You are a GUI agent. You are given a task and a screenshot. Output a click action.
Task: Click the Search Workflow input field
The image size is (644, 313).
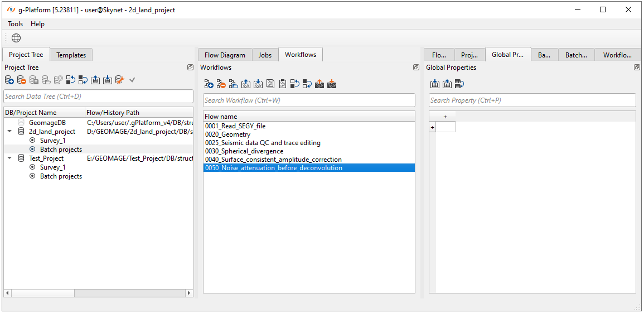(309, 100)
